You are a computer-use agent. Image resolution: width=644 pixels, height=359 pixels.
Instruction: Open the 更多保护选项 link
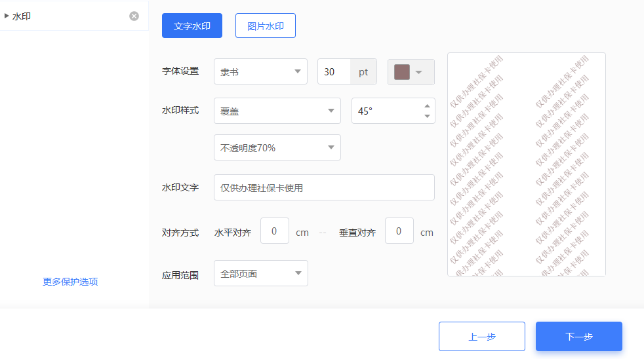(70, 282)
